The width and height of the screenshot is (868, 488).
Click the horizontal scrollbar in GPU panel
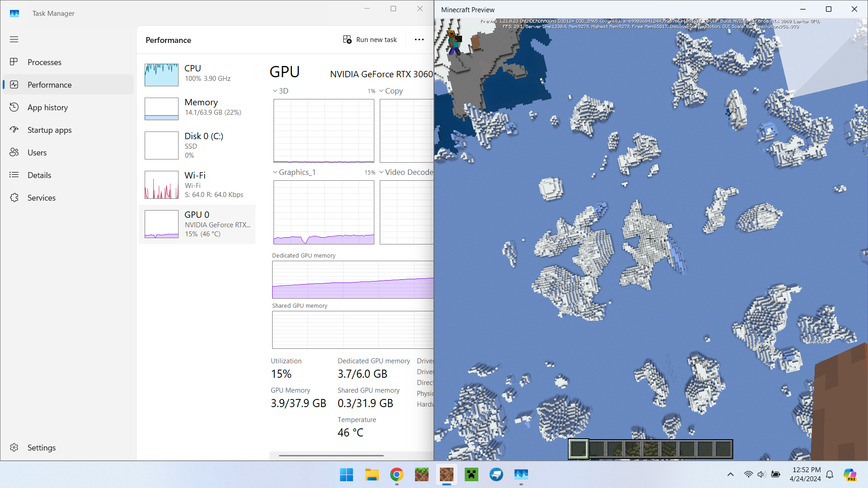click(331, 455)
